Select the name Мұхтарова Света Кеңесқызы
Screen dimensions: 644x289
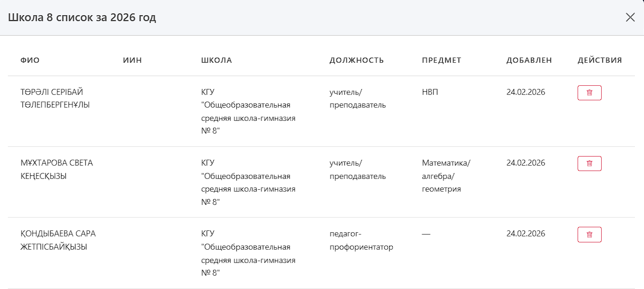(57, 169)
